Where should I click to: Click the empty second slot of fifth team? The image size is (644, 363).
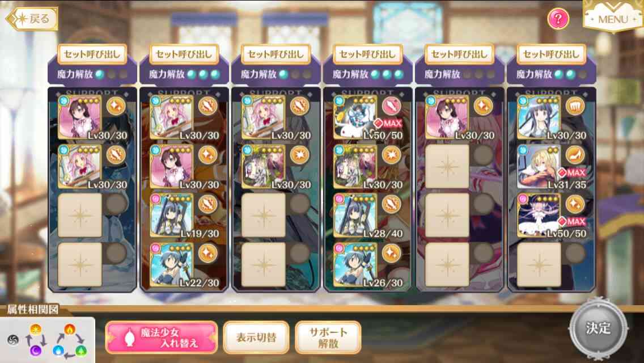coord(447,167)
